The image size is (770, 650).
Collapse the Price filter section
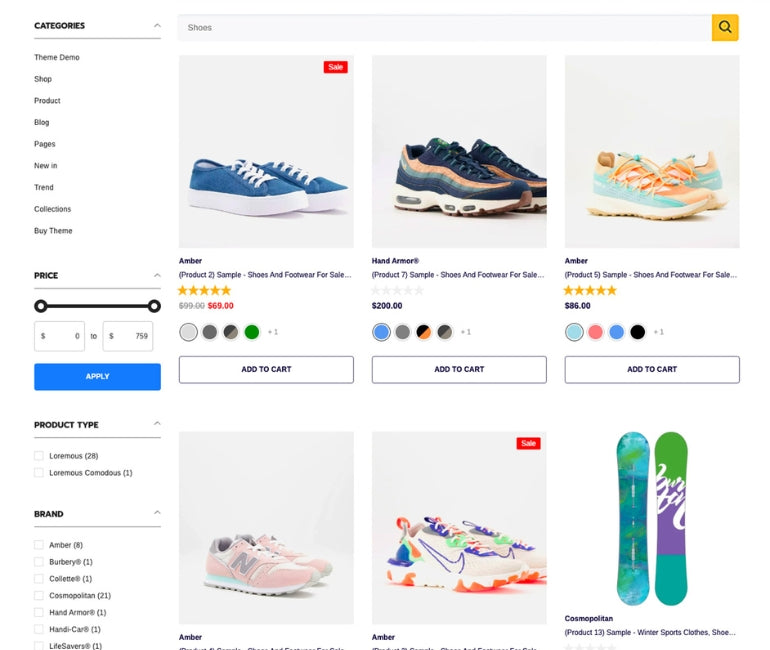[157, 275]
